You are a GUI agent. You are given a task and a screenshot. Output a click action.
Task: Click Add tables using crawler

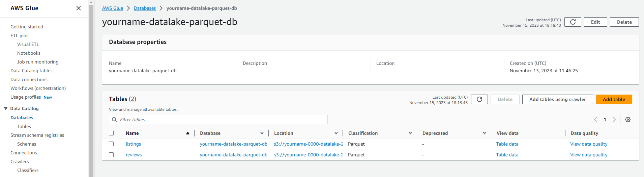[x=557, y=99]
